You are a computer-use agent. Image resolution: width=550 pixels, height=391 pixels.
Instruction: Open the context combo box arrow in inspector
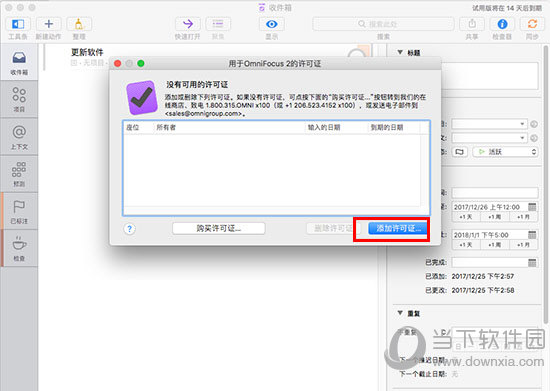click(522, 138)
